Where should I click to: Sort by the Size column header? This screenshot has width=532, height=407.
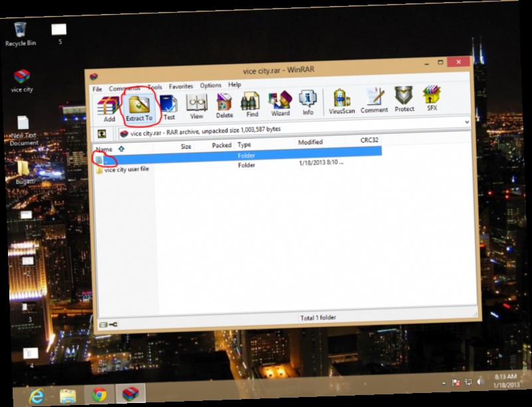173,146
